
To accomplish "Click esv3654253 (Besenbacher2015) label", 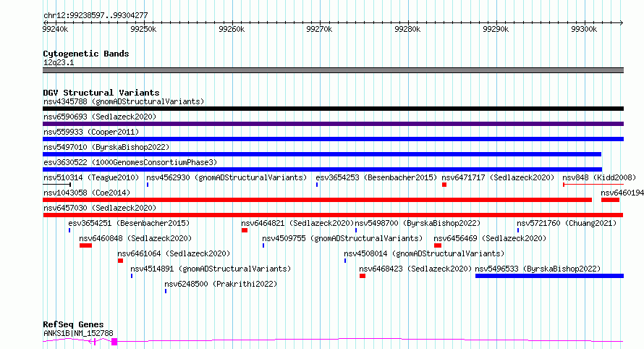I will [x=376, y=177].
